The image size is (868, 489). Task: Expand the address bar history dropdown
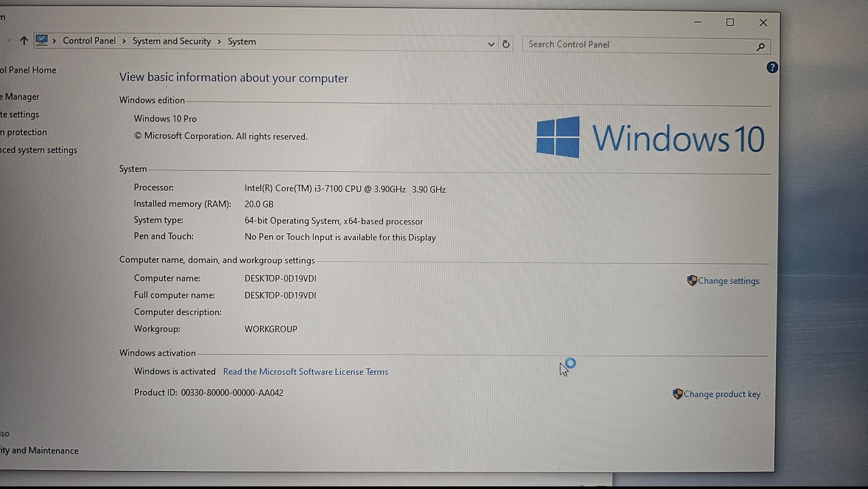click(x=491, y=44)
